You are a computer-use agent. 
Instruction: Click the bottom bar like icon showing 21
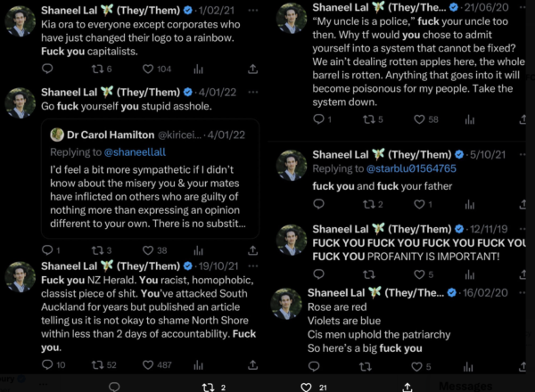tap(305, 386)
